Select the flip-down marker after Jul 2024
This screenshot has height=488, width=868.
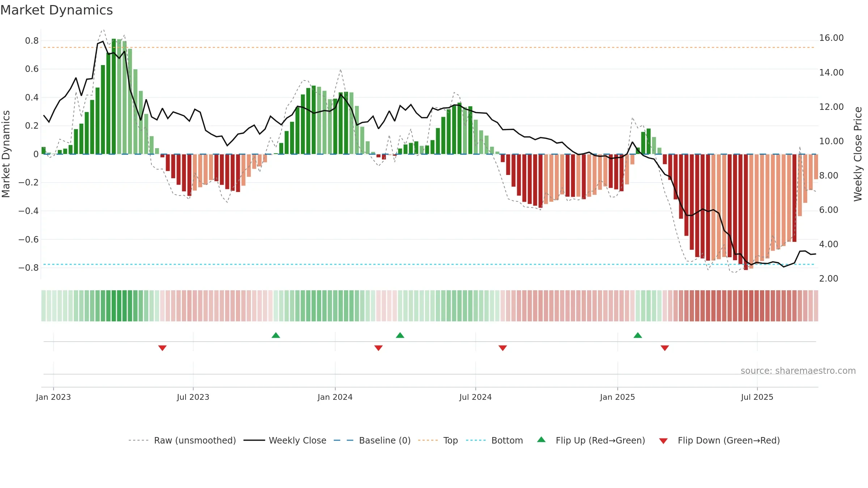point(503,348)
